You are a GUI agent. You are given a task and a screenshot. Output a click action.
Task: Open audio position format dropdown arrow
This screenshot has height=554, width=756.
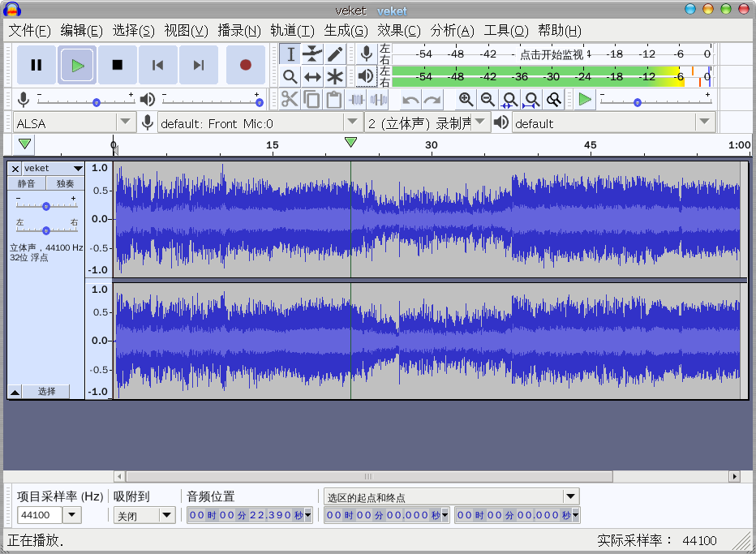coord(308,515)
